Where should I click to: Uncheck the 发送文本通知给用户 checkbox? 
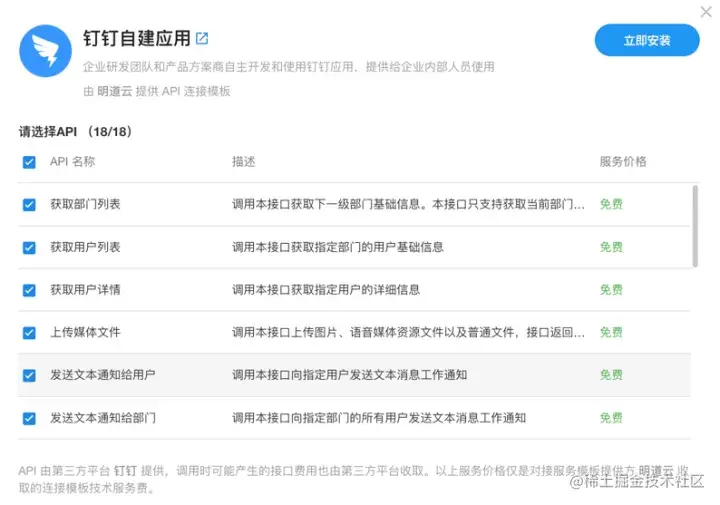coord(29,376)
